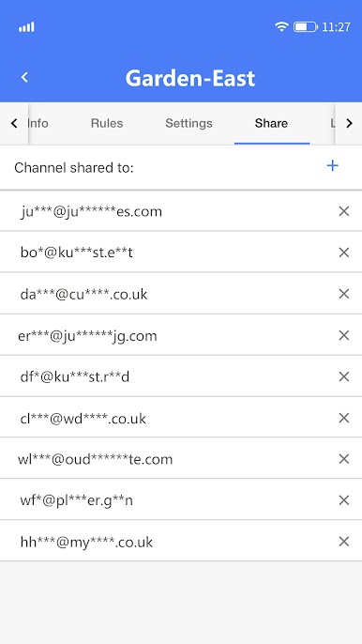Remove share for cl***@wd****.co.uk
The image size is (362, 644).
344,418
